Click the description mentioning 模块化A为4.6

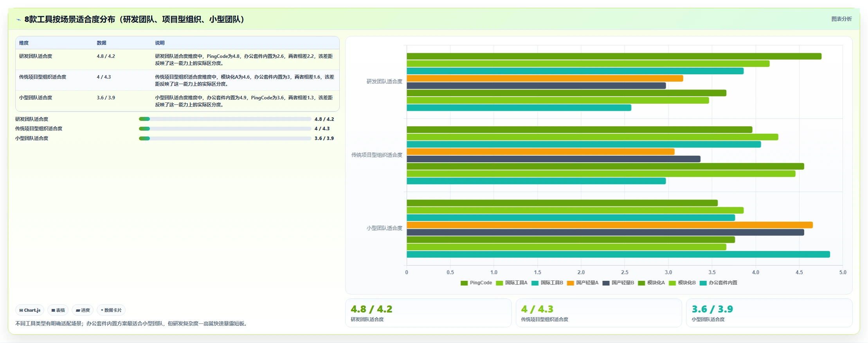click(245, 81)
